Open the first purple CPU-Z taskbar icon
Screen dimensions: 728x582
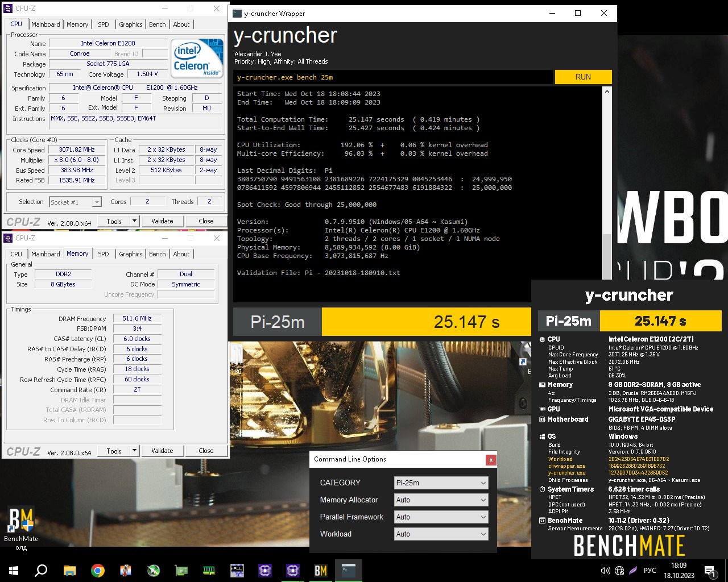pyautogui.click(x=264, y=570)
